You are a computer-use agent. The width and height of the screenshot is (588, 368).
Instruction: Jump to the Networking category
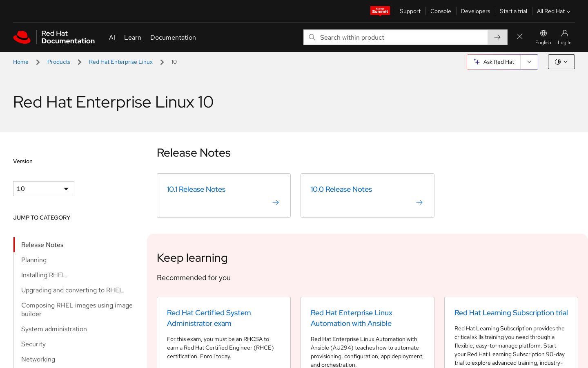[x=38, y=359]
